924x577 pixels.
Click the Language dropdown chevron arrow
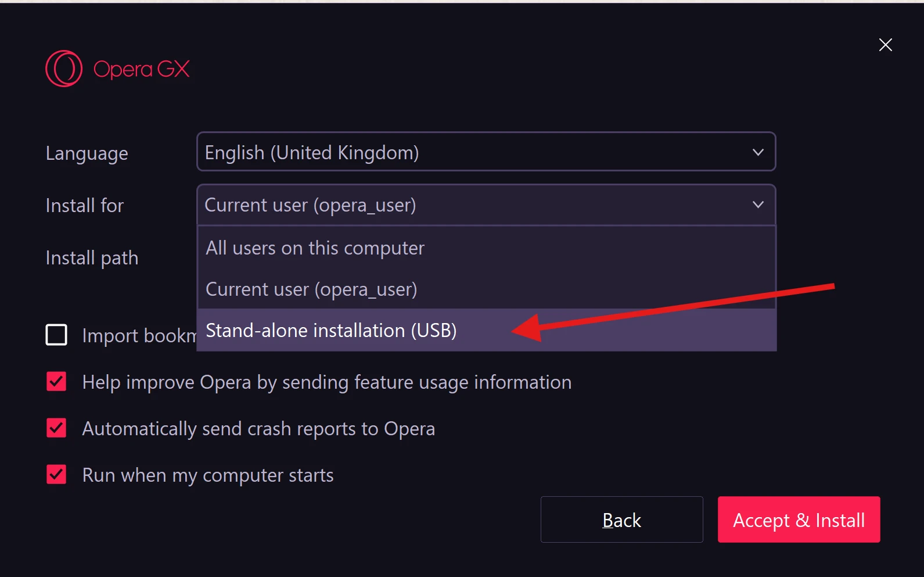tap(758, 152)
